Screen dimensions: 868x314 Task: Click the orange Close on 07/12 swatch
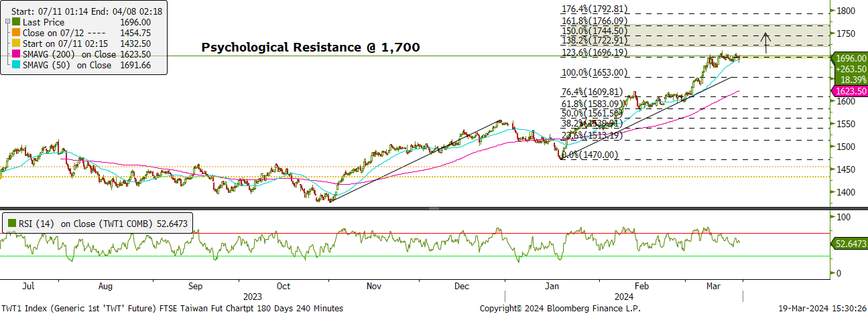pyautogui.click(x=17, y=32)
